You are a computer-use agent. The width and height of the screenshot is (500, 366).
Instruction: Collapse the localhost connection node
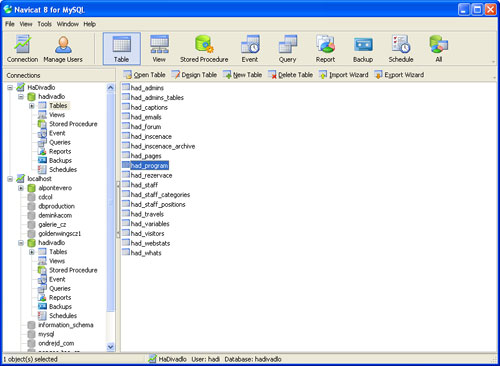10,179
